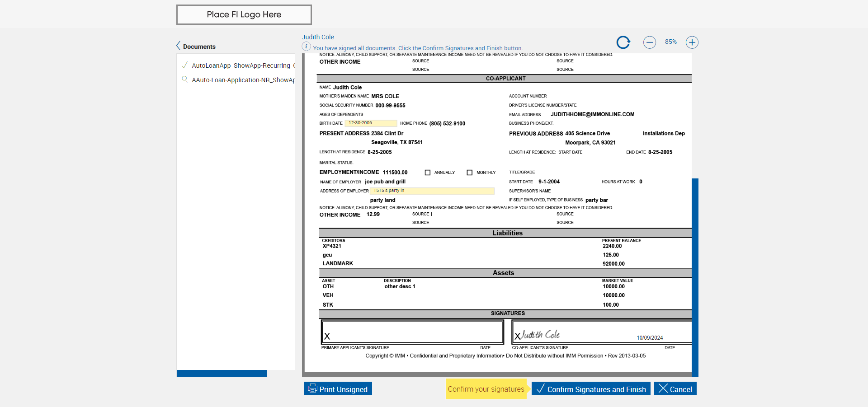Click the printer icon on Print Unsigned
Image resolution: width=868 pixels, height=407 pixels.
(x=312, y=388)
